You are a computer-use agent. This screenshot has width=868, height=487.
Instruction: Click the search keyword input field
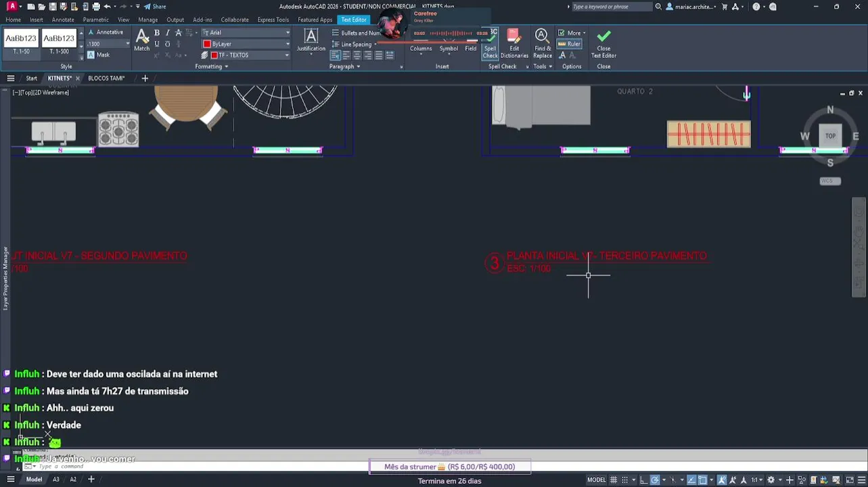click(x=611, y=7)
